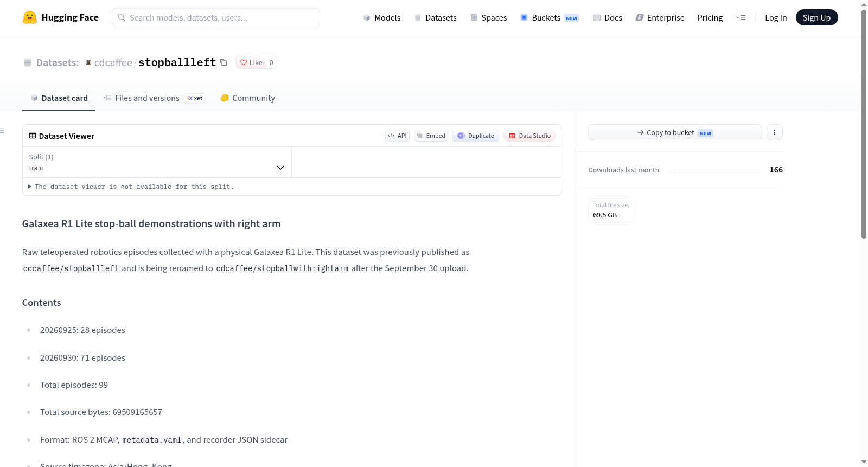Viewport: 868px width, 467px height.
Task: Click the like count 0
Action: [271, 62]
